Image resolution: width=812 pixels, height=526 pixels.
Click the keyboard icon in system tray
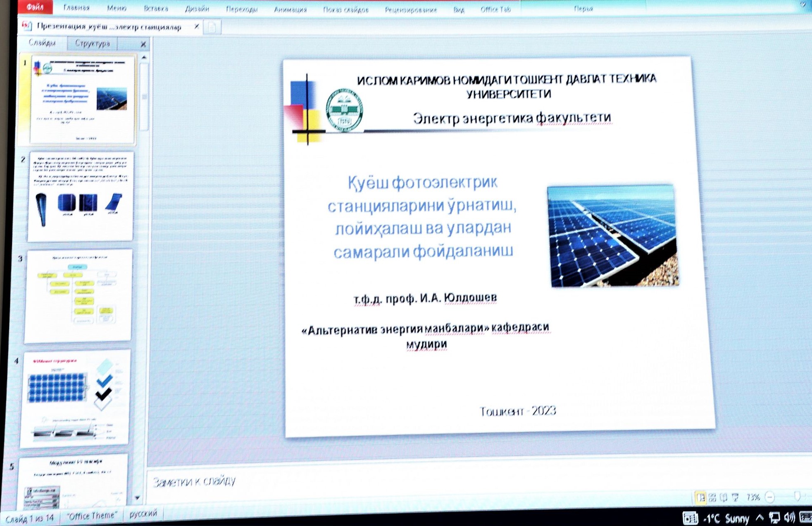[x=805, y=517]
